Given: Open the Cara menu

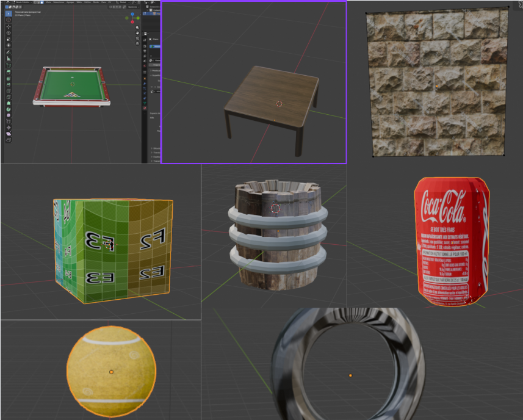Looking at the screenshot, I should coord(103,2).
